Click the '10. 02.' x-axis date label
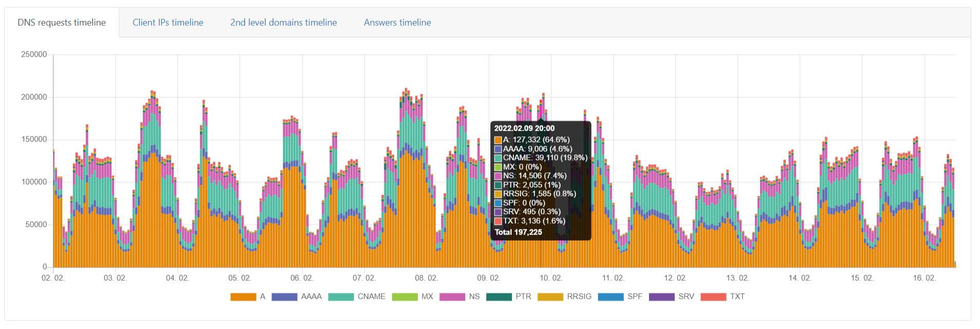The image size is (980, 329). coord(551,278)
